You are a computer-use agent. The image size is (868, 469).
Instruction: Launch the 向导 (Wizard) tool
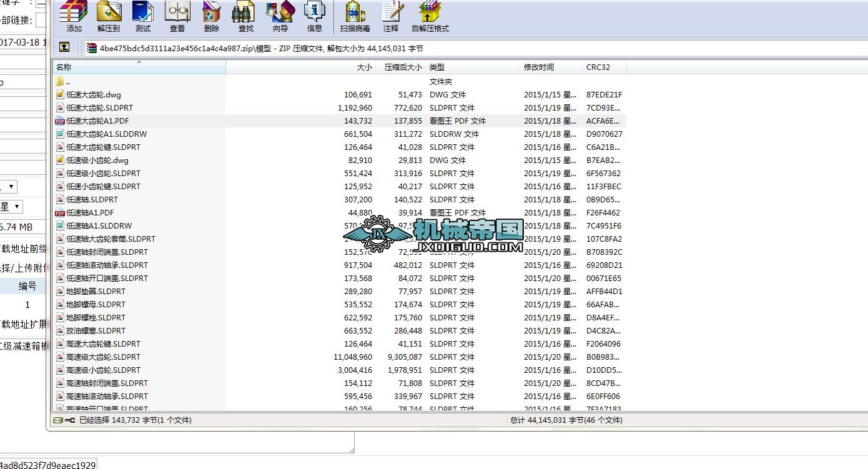click(x=280, y=16)
